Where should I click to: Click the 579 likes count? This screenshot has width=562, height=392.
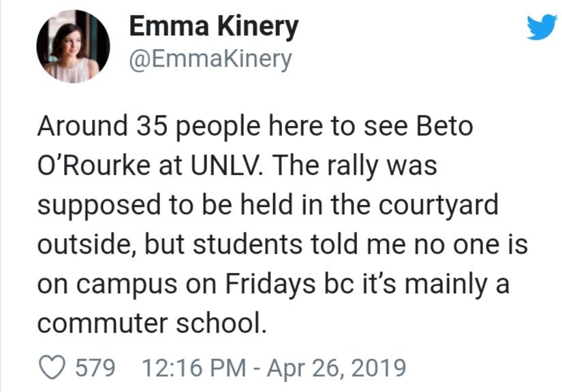pyautogui.click(x=97, y=369)
